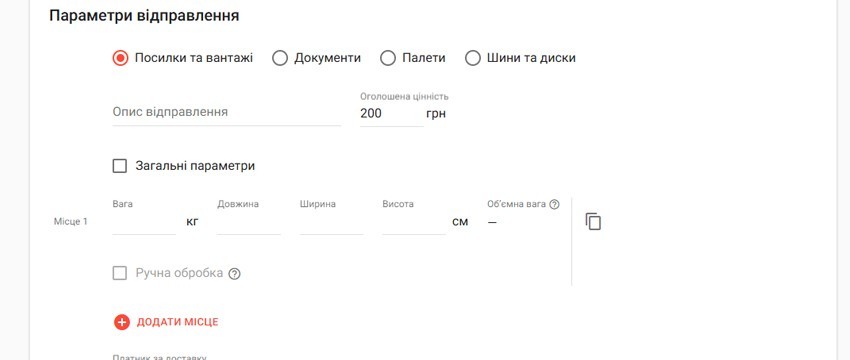The height and width of the screenshot is (360, 850).
Task: Open the Об'ємна вага help icon
Action: coord(554,204)
